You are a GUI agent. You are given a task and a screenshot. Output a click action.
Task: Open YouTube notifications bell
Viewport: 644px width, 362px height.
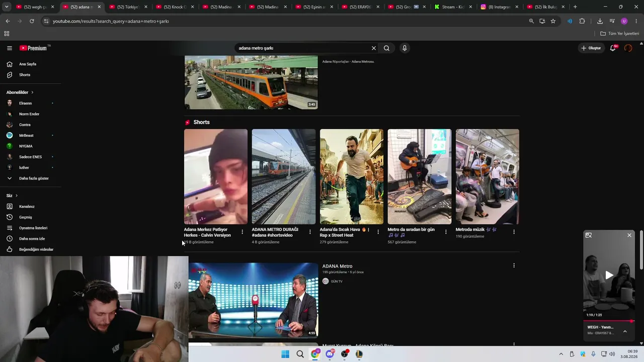(613, 48)
